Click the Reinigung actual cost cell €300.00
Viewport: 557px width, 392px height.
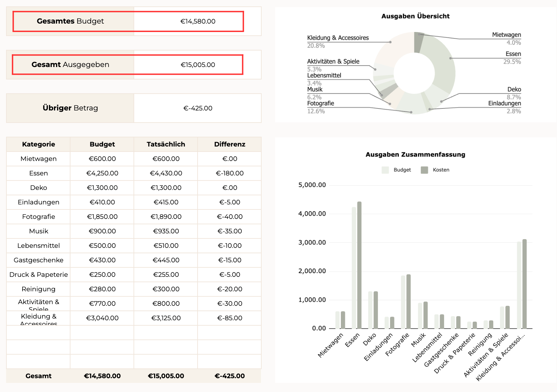166,289
